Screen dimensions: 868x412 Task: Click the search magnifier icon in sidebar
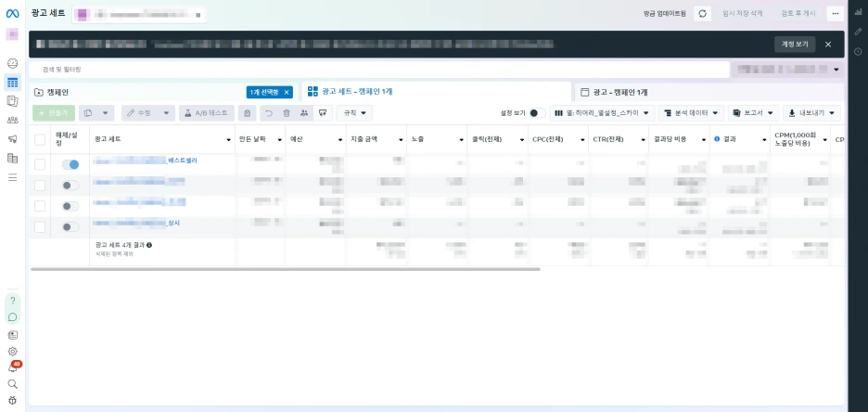tap(12, 384)
